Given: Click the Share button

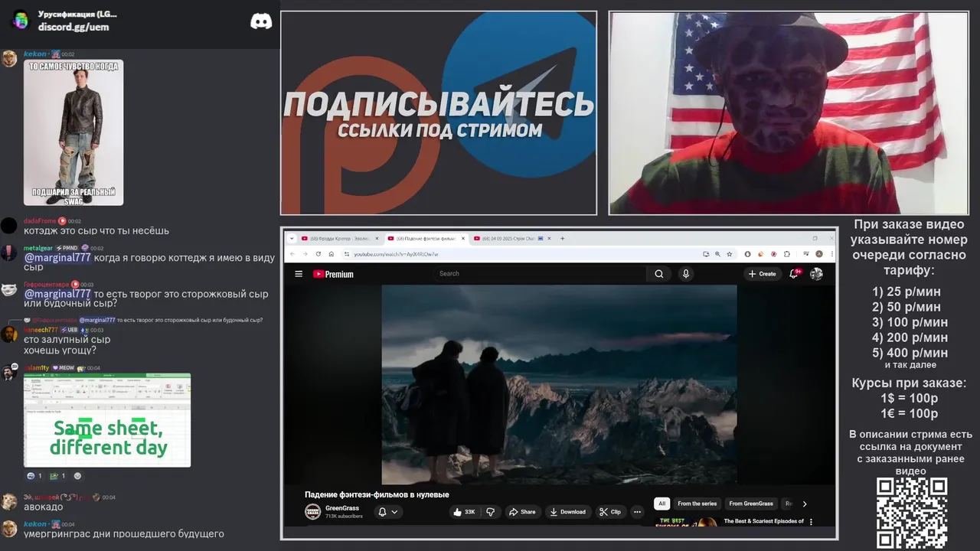Looking at the screenshot, I should [522, 512].
